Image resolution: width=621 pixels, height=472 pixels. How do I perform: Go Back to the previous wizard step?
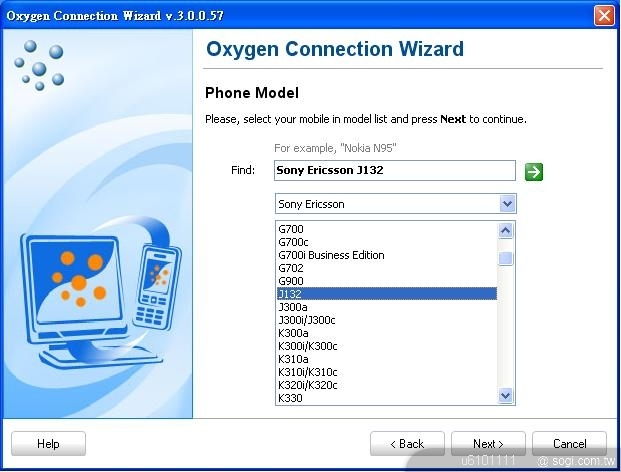click(x=407, y=443)
